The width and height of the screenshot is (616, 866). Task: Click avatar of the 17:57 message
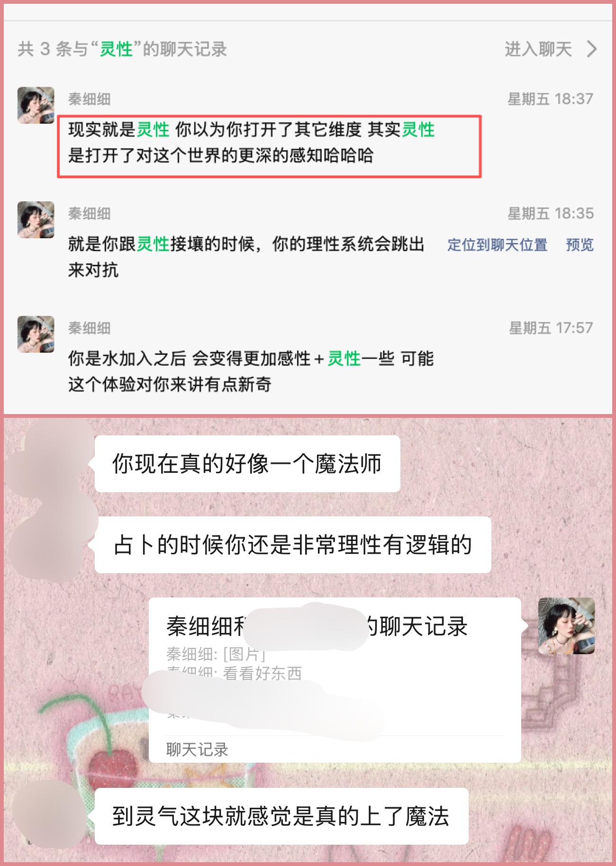click(x=36, y=334)
